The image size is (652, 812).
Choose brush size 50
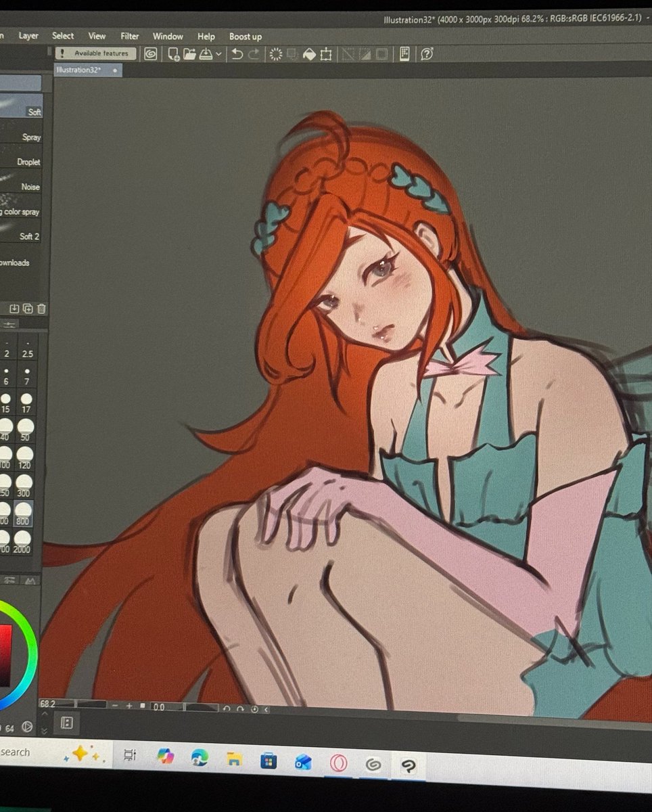click(x=26, y=431)
